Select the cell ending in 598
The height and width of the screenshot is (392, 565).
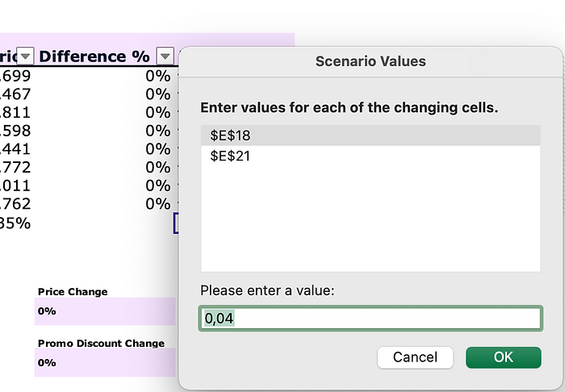click(x=16, y=131)
